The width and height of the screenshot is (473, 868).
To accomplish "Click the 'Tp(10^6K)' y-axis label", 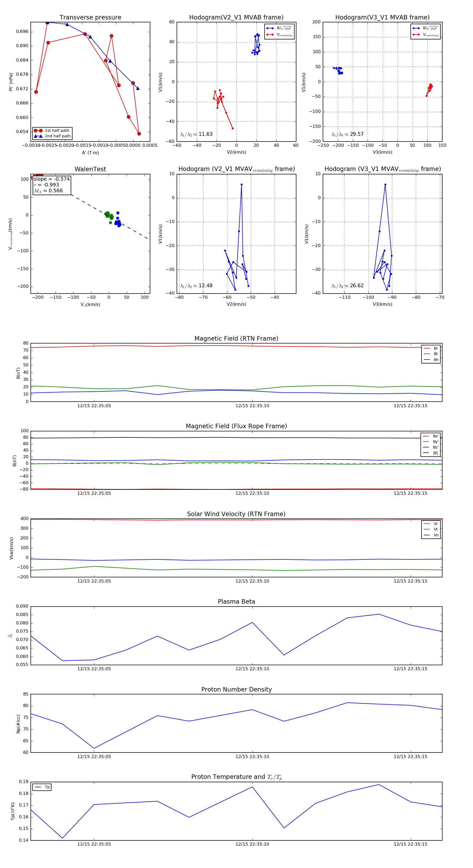I will 13,811.
